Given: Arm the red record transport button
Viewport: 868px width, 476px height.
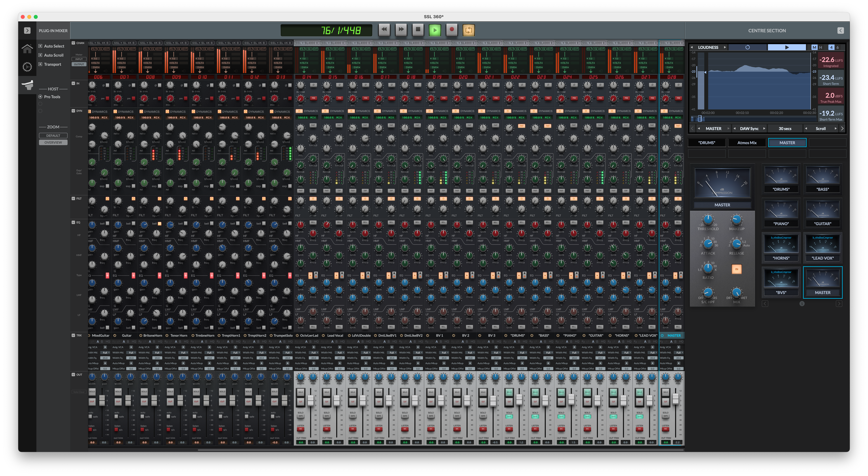Looking at the screenshot, I should pos(452,30).
